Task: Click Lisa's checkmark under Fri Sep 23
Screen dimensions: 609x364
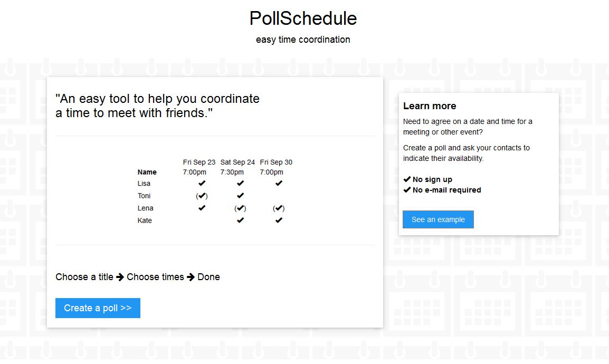Action: coord(201,183)
